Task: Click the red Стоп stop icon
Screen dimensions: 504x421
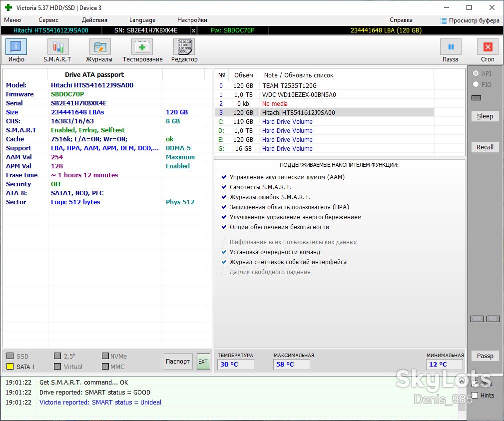Action: click(x=488, y=47)
